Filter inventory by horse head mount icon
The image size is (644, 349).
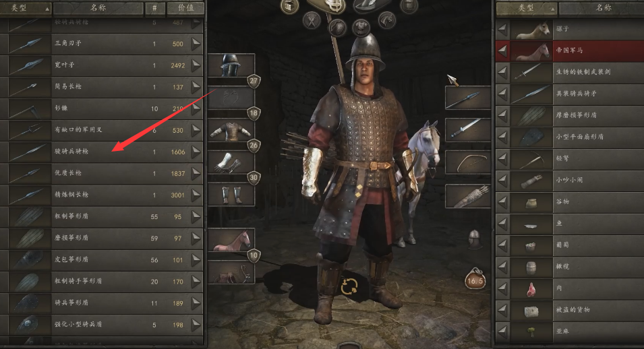coord(387,20)
